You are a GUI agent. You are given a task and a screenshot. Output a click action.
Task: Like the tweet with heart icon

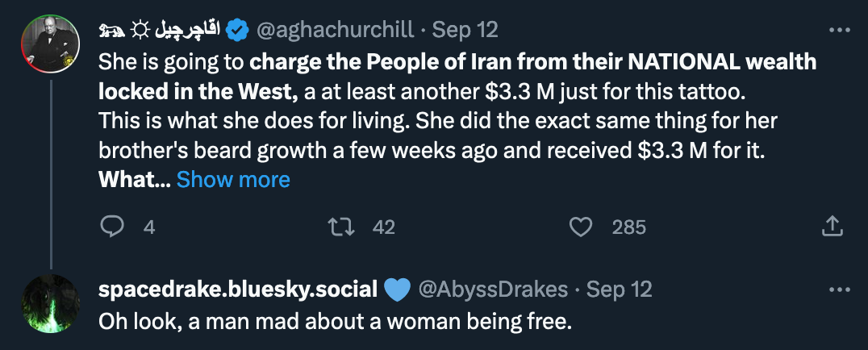pyautogui.click(x=581, y=227)
